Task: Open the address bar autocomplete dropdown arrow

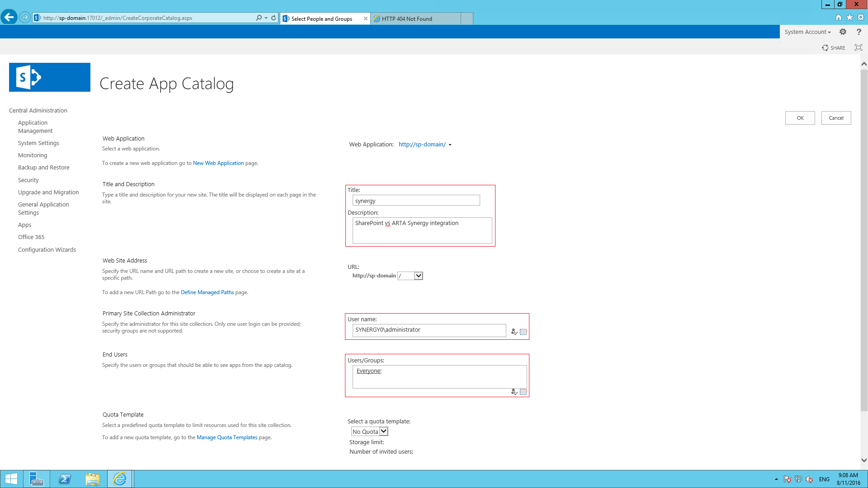Action: coord(266,18)
